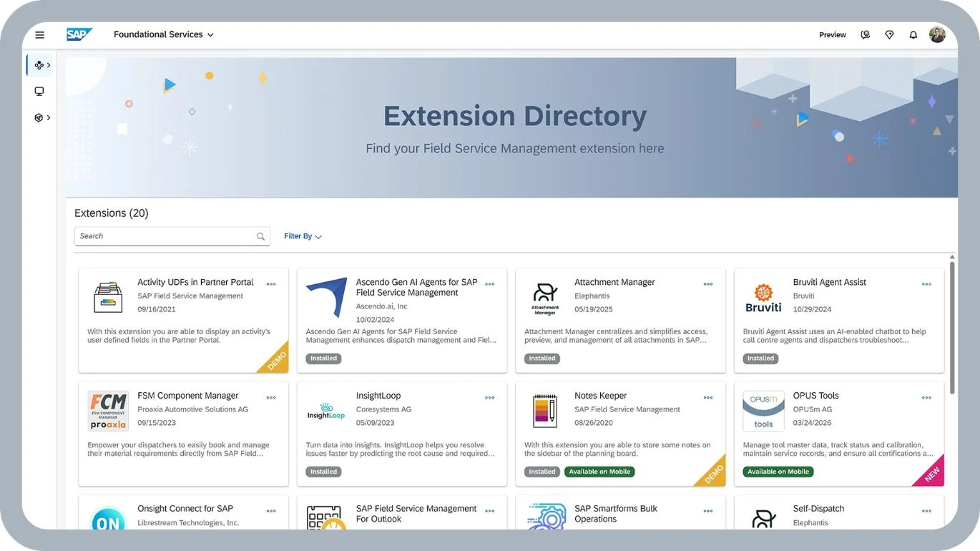
Task: Open more options for Activity UDFs card
Action: pos(271,284)
